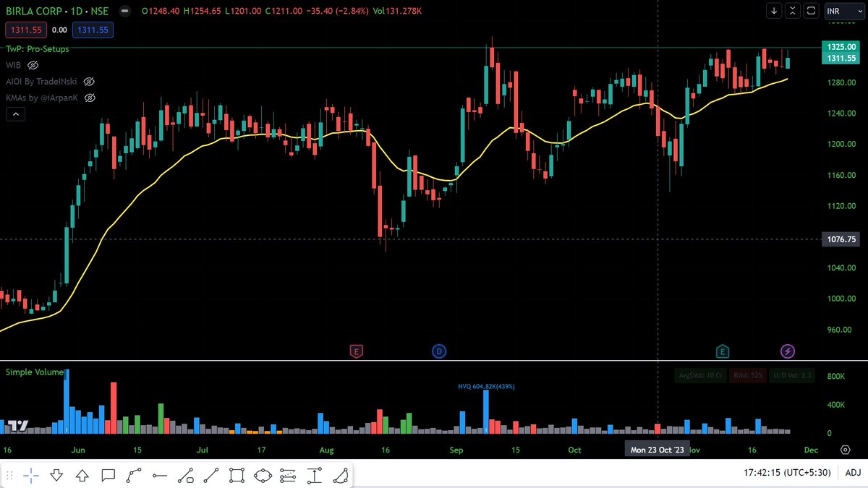
Task: Click the fullscreen frame button at top
Action: tap(812, 11)
